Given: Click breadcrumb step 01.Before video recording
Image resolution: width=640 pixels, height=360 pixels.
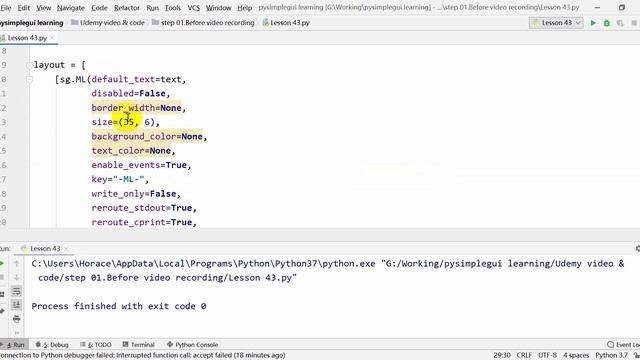Looking at the screenshot, I should point(208,23).
